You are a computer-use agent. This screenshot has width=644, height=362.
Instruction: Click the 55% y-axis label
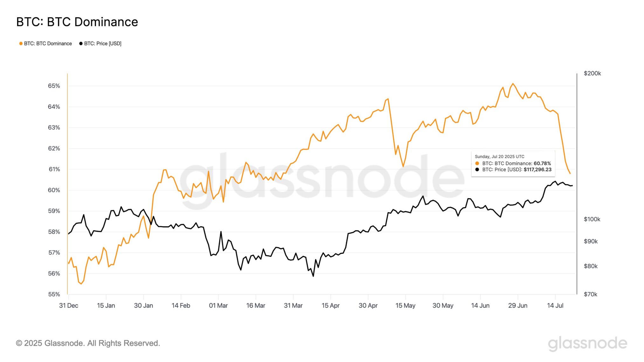click(54, 294)
